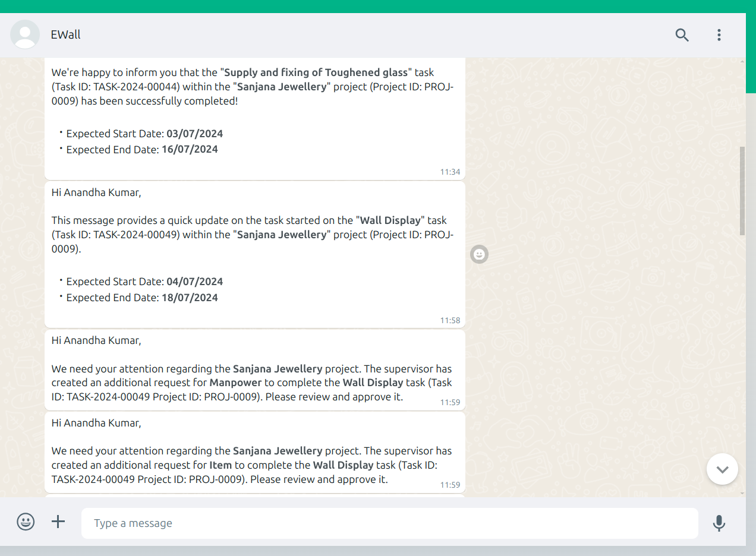Click the bold word 'Manpower' in the request message
756x556 pixels.
236,383
